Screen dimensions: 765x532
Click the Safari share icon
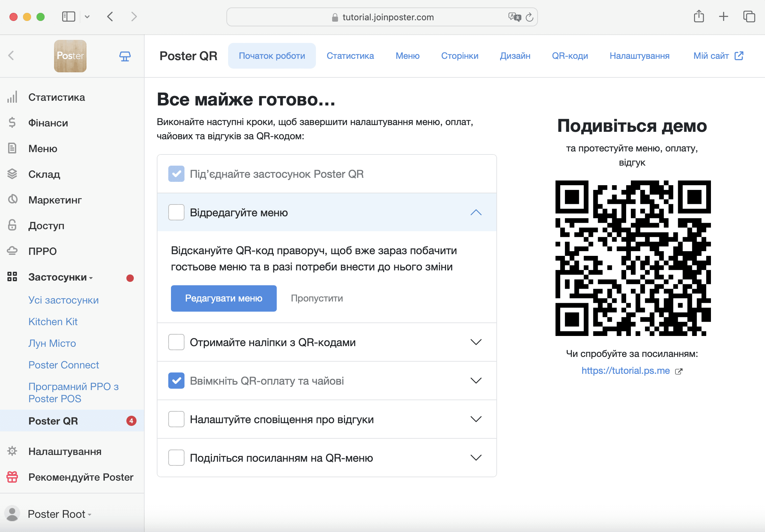[x=699, y=16]
